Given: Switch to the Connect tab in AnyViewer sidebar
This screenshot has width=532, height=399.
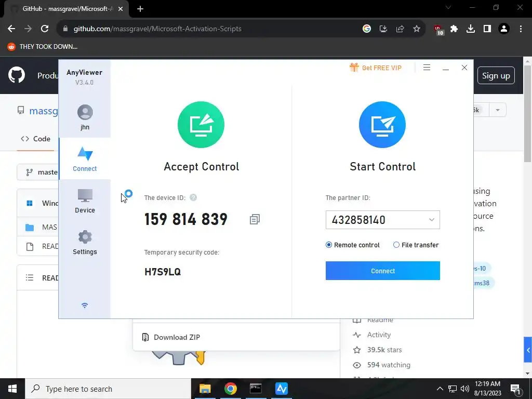Looking at the screenshot, I should 85,159.
